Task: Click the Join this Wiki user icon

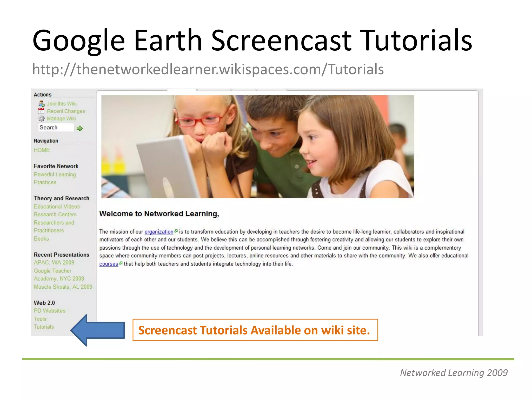Action: 42,104
